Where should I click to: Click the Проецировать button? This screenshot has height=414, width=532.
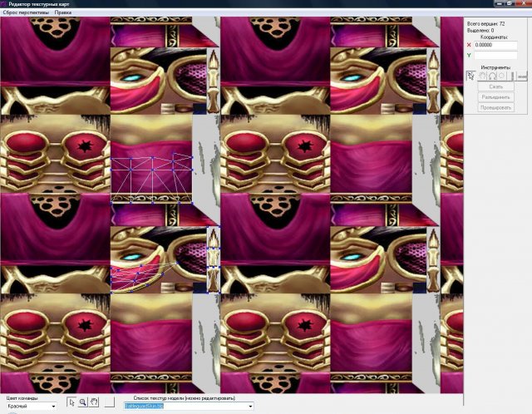click(x=495, y=107)
